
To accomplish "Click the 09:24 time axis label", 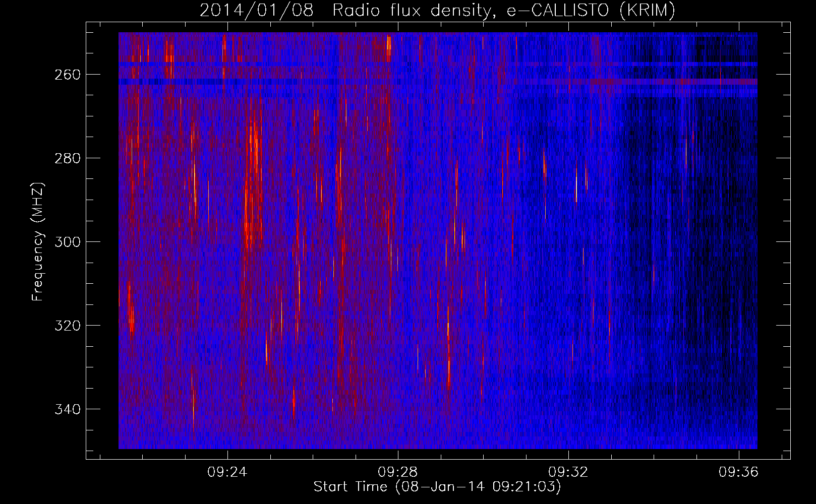I will 227,472.
